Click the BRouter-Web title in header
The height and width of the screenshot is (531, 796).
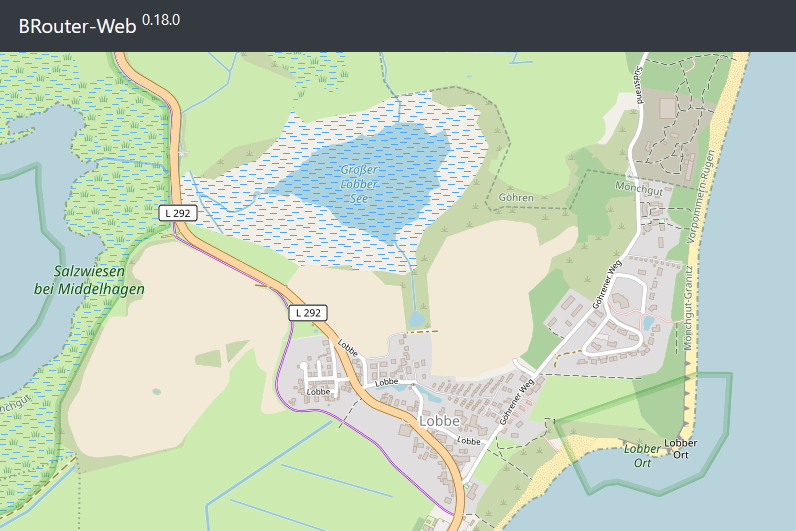77,26
